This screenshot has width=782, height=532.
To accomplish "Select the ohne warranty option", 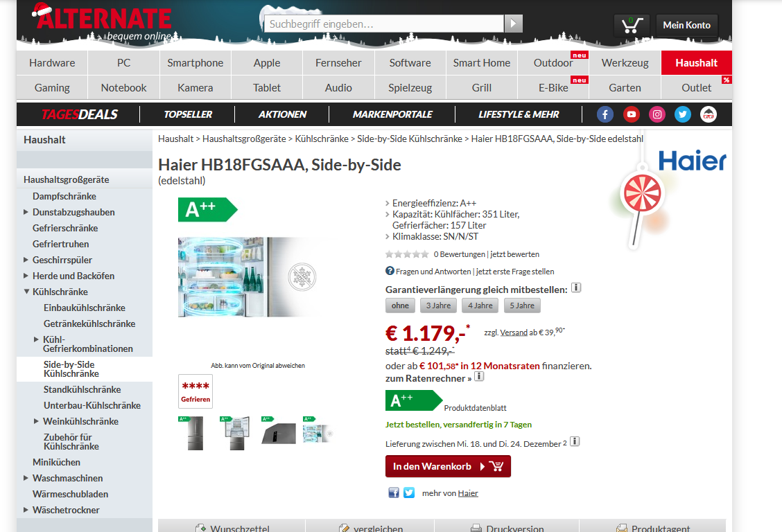I will 400,305.
